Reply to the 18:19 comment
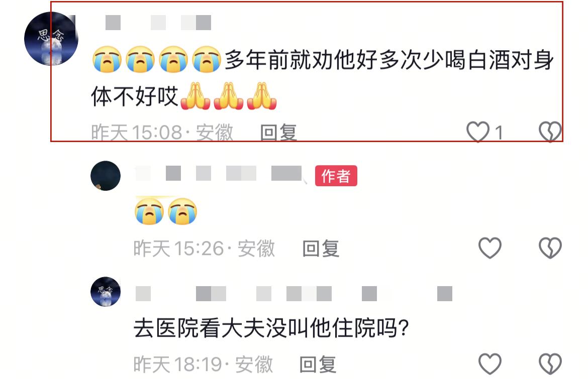 point(318,364)
